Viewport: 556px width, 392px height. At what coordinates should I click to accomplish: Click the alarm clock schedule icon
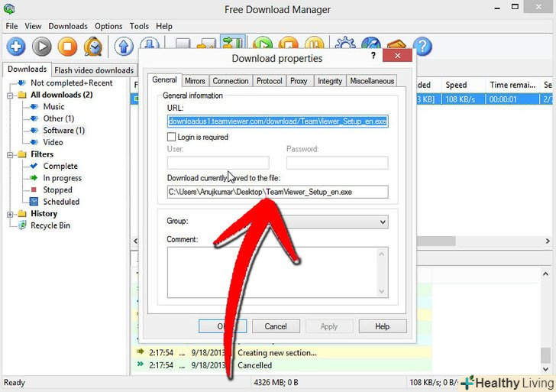pyautogui.click(x=93, y=47)
